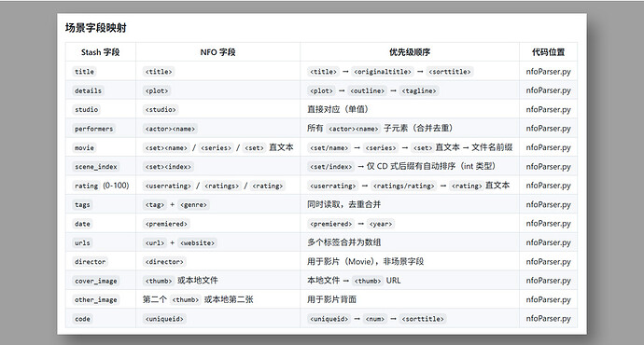Viewport: 644px width, 345px height.
Task: Select nfoParser.py in the tags row
Action: point(548,205)
